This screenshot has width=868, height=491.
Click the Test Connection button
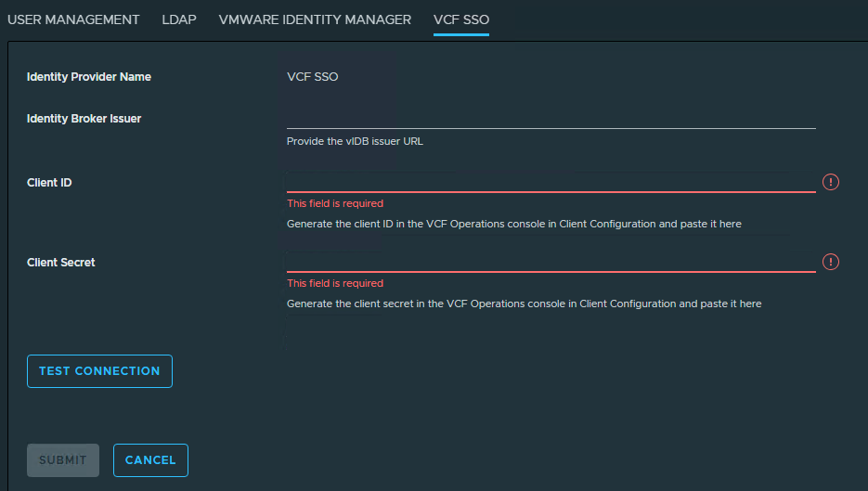click(99, 371)
